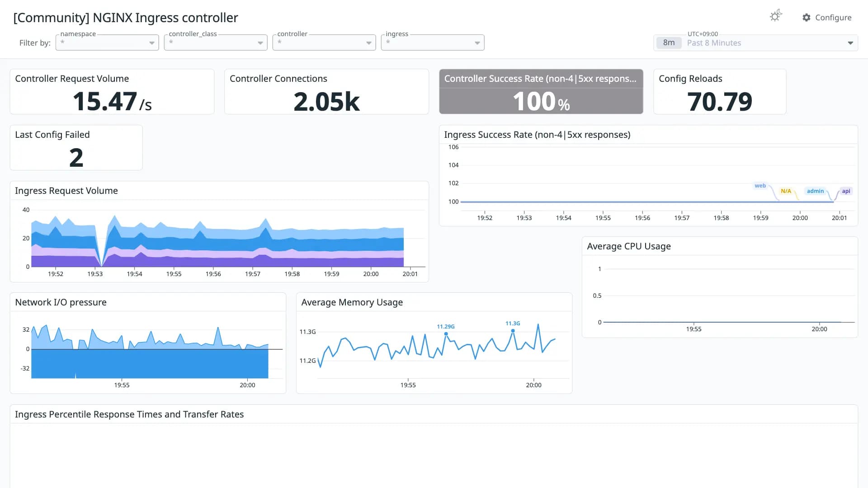Click the dashboard title NGINX Ingress controller
Screen dimensions: 868x488
click(x=126, y=18)
